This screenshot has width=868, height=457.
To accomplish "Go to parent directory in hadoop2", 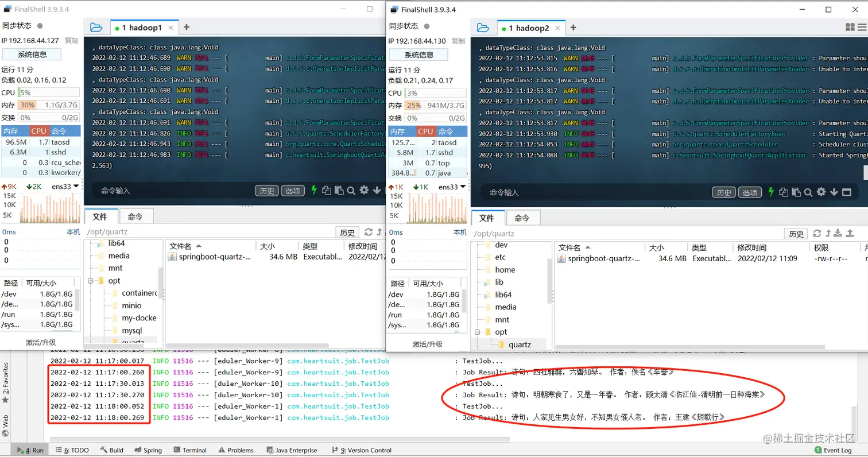I will click(x=827, y=233).
